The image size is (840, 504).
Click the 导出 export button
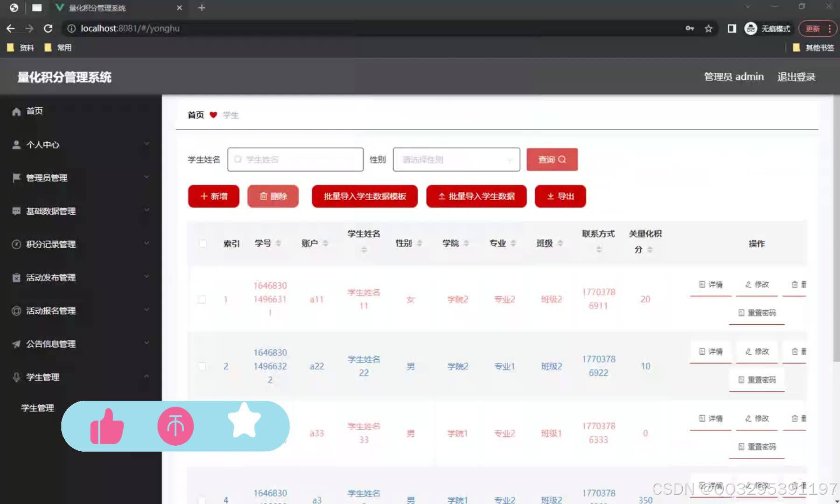tap(560, 196)
